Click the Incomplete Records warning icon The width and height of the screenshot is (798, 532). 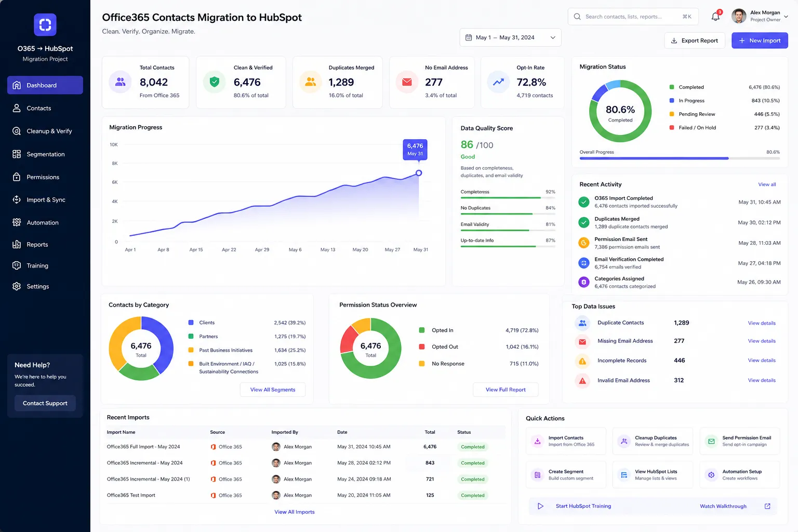click(582, 361)
